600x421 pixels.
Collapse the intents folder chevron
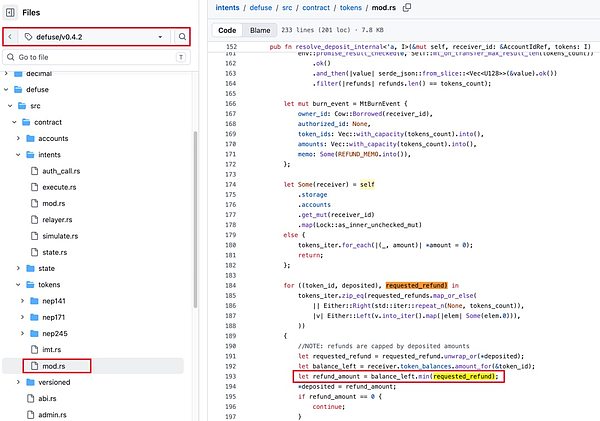click(x=18, y=155)
